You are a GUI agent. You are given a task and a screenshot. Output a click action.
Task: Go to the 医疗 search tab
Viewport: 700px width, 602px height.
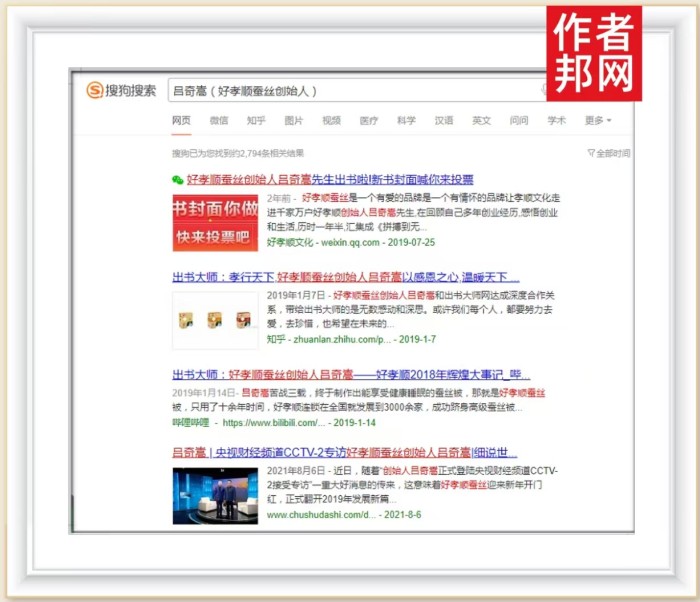tap(369, 121)
